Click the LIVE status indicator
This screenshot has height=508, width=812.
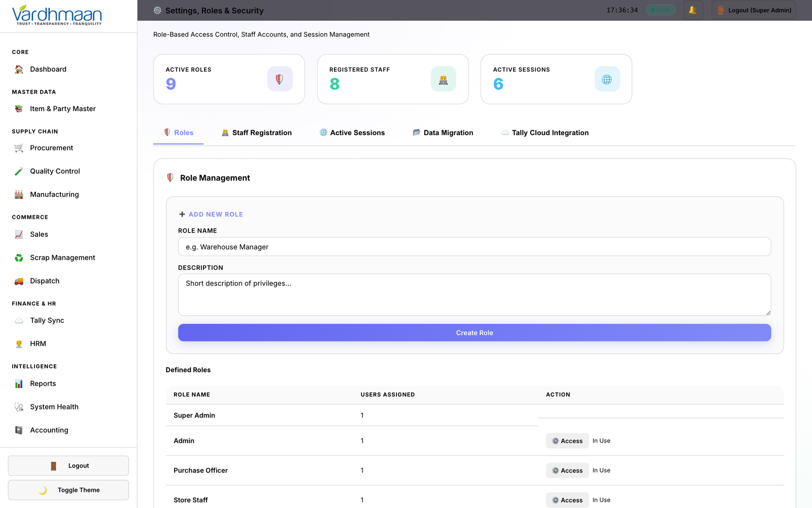pyautogui.click(x=660, y=10)
